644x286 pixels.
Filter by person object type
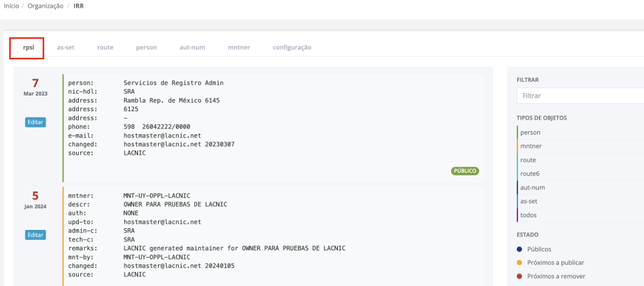[530, 132]
